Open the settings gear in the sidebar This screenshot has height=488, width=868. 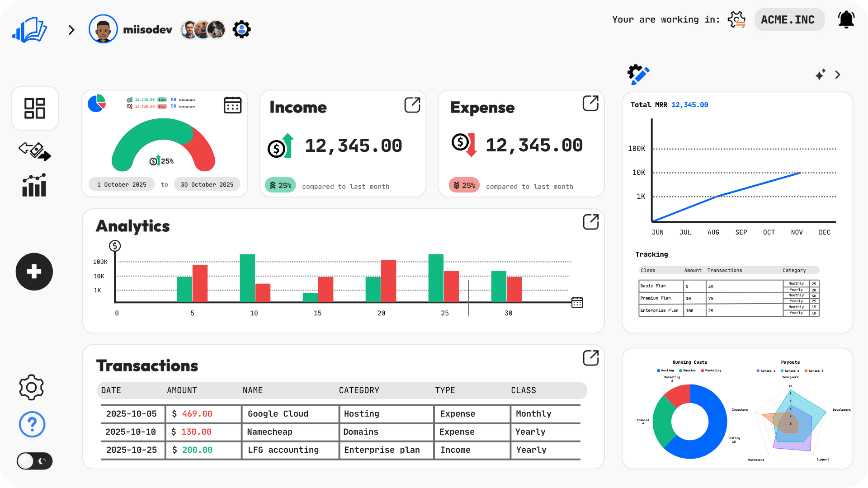click(31, 387)
